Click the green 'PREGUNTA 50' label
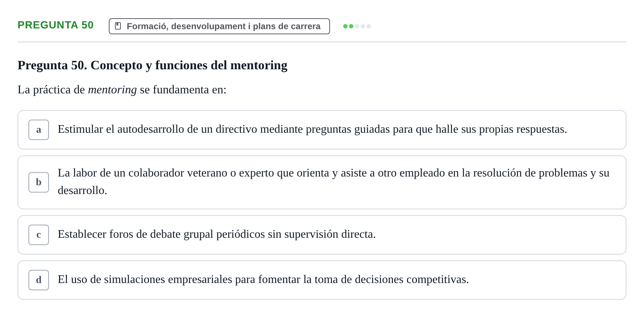 55,25
